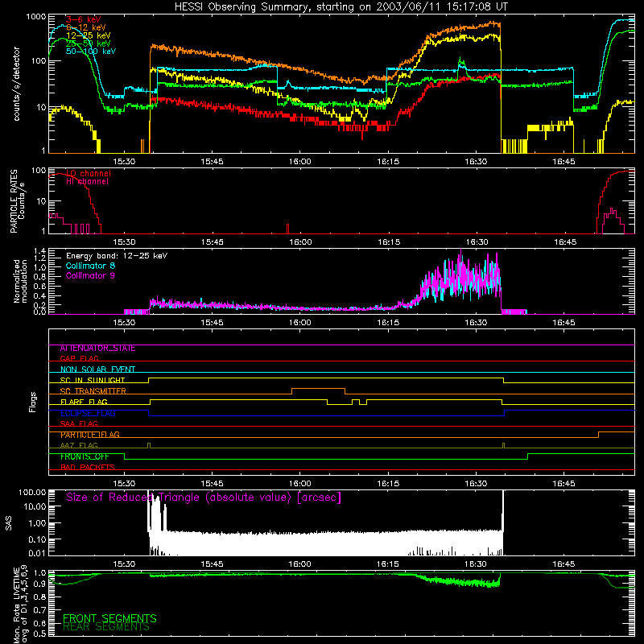Select the LO channel legend label

point(89,173)
